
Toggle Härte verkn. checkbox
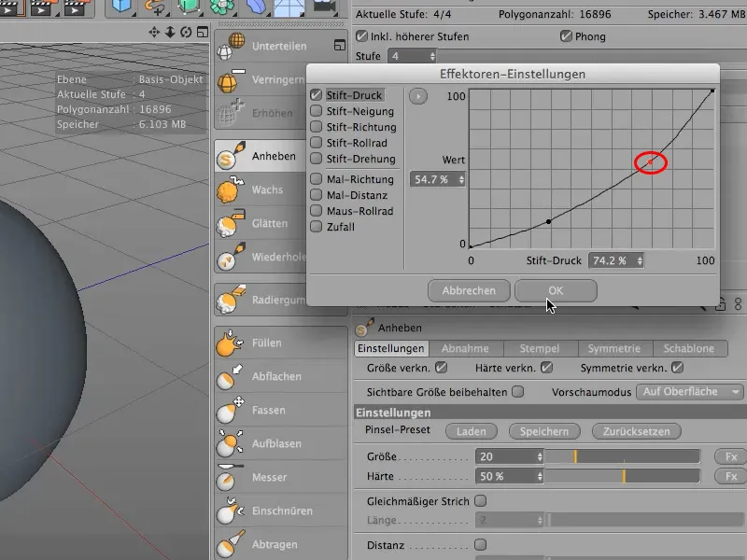(547, 368)
